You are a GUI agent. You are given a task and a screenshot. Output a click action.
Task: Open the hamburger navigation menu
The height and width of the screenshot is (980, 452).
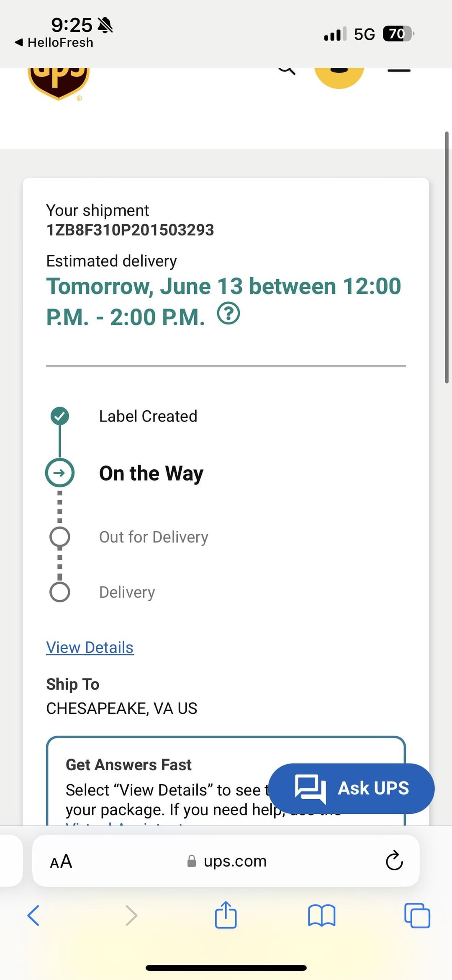pyautogui.click(x=398, y=70)
